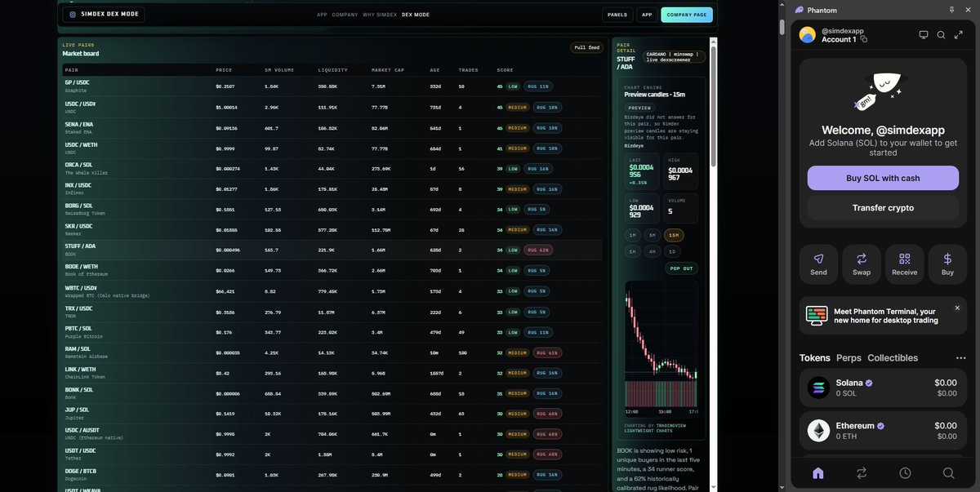Select the ORCA / SOL pair row
The image size is (980, 492).
[332, 169]
